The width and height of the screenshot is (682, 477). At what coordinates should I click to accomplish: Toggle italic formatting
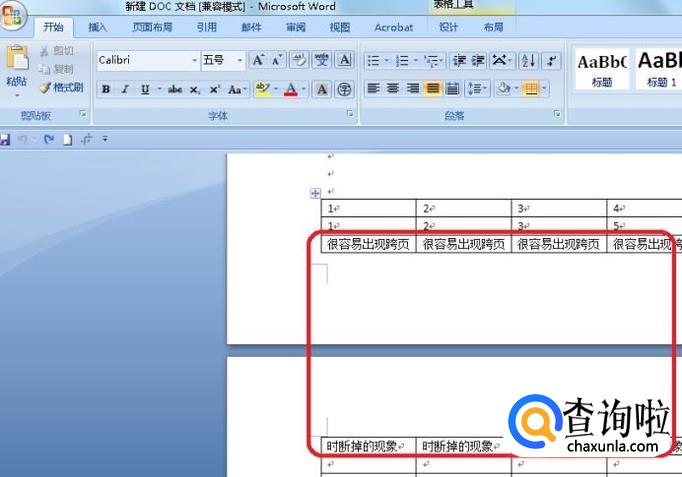click(125, 89)
